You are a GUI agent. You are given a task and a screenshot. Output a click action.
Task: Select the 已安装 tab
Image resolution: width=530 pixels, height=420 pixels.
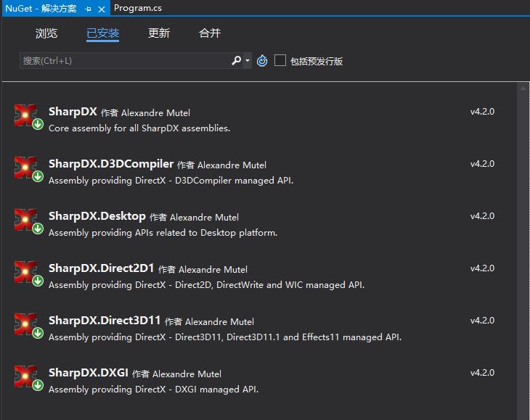[x=103, y=33]
